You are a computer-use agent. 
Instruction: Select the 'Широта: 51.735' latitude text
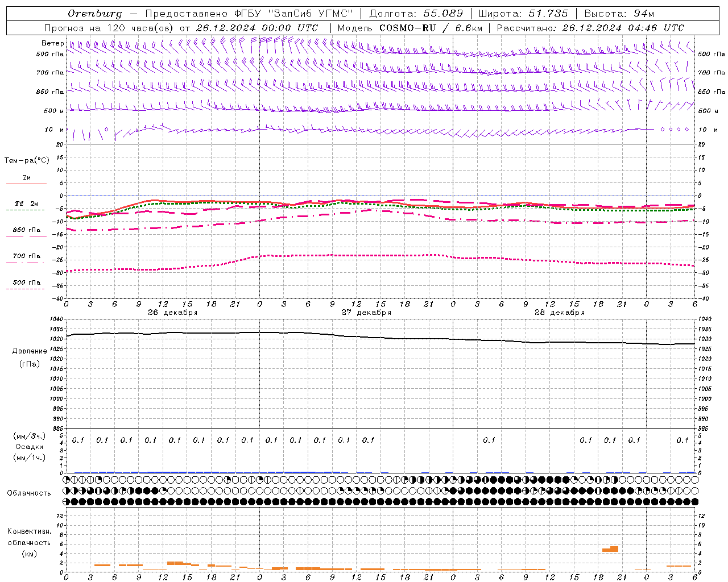tap(523, 14)
